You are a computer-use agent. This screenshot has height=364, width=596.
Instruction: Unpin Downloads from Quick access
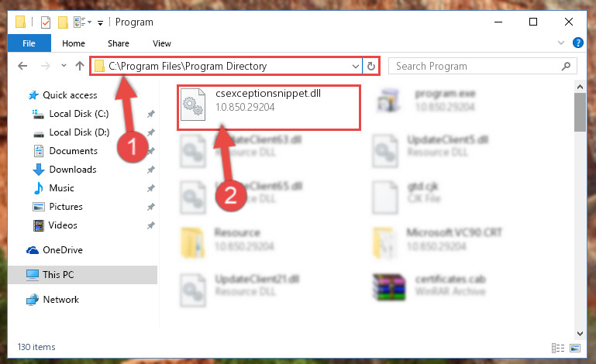click(151, 170)
